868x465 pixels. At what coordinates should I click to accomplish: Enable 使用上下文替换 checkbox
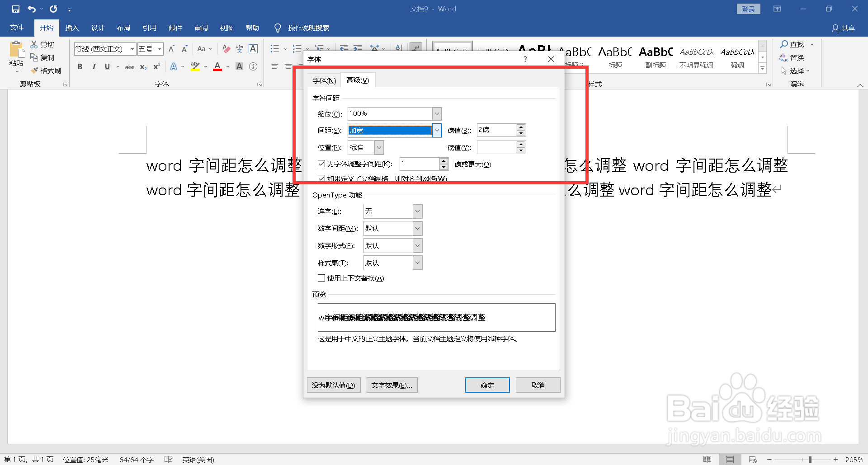pos(321,278)
